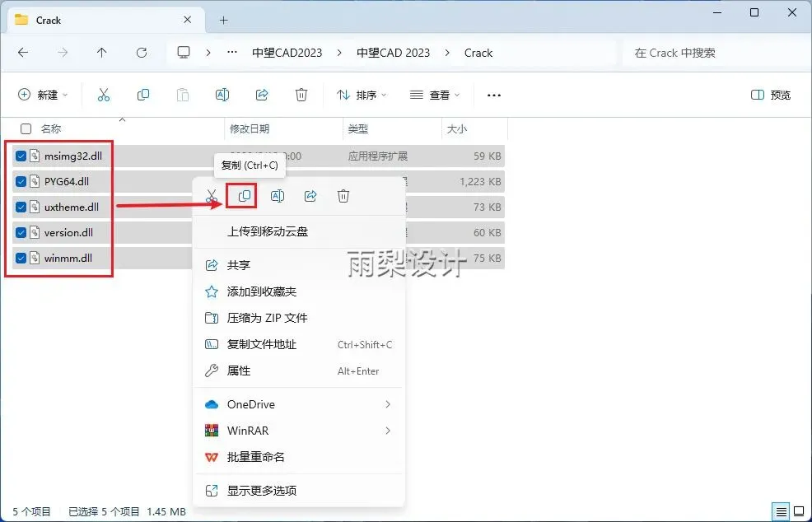The width and height of the screenshot is (812, 522).
Task: Choose 批量重命名 in the context menu
Action: tap(298, 457)
